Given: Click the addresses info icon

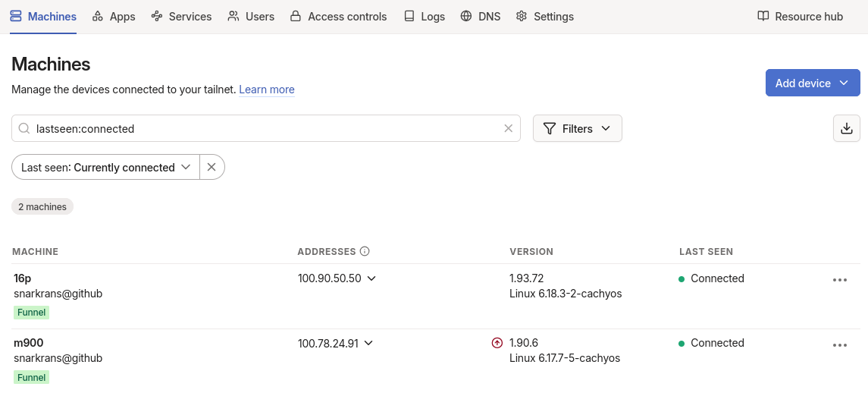Looking at the screenshot, I should (365, 252).
